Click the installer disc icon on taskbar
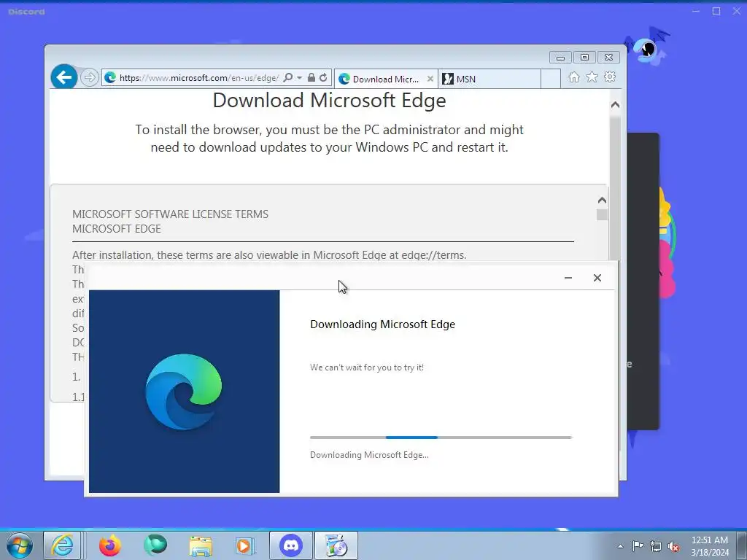The image size is (747, 560). coord(336,545)
